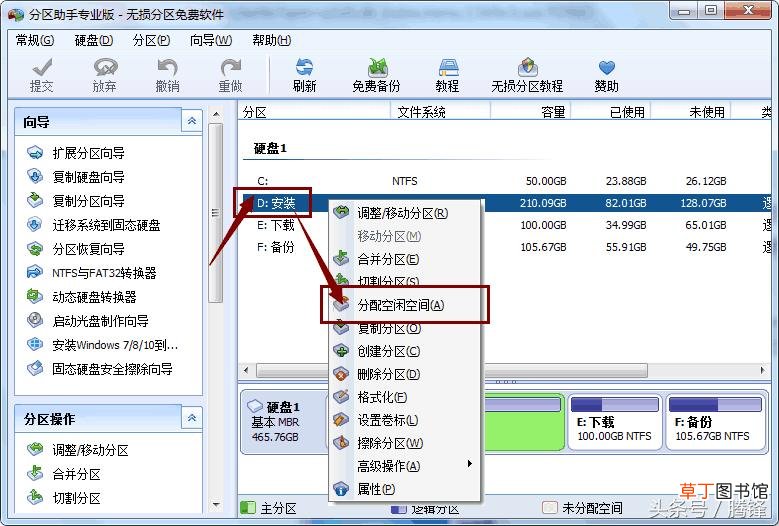Screen dimensions: 779x526
Task: Click 属性(P) info icon in context menu
Action: pos(341,489)
